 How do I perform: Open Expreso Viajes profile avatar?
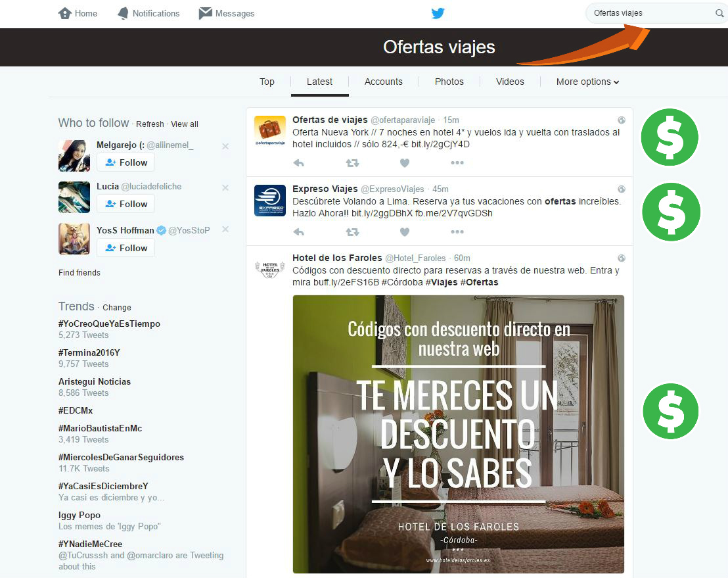(270, 201)
